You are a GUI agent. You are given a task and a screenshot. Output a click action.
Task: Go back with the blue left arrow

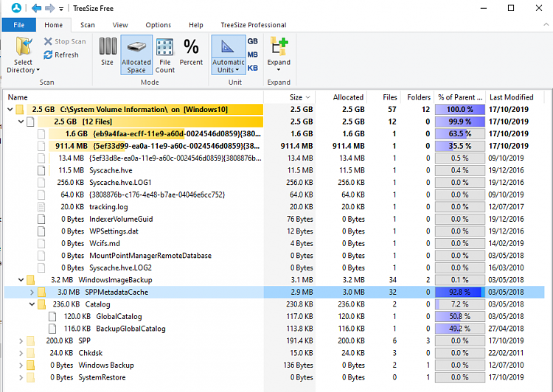36,8
